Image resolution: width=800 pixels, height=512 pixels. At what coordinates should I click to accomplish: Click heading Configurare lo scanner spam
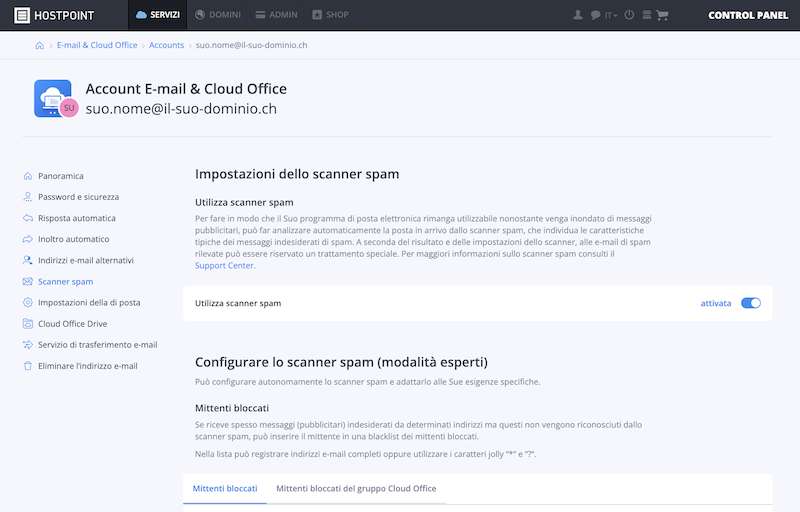(x=341, y=362)
